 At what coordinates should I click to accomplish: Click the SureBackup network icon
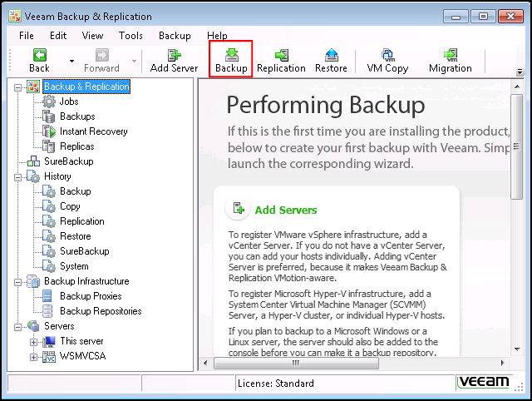(x=33, y=161)
